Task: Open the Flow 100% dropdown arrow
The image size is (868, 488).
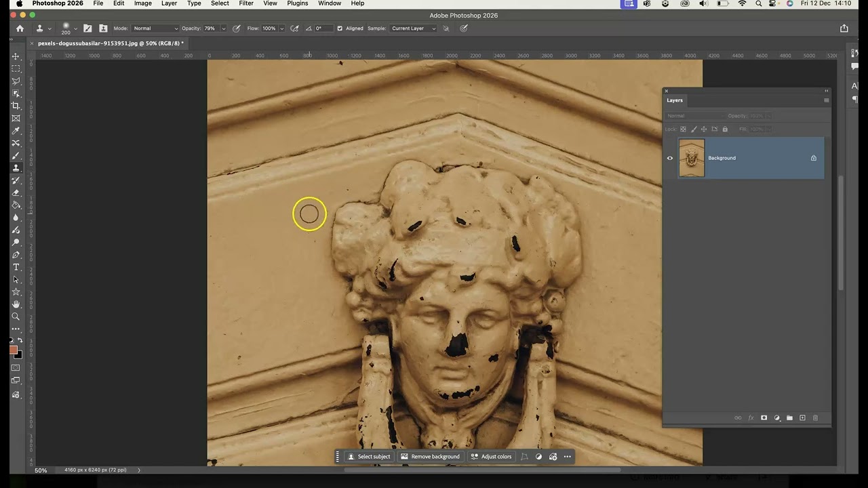Action: tap(281, 28)
